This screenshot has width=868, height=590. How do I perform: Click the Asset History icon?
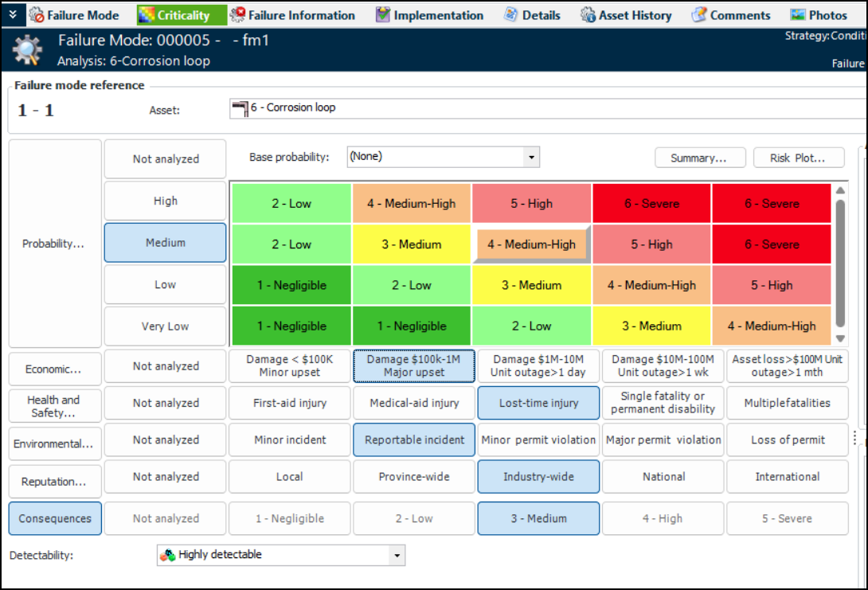point(588,15)
